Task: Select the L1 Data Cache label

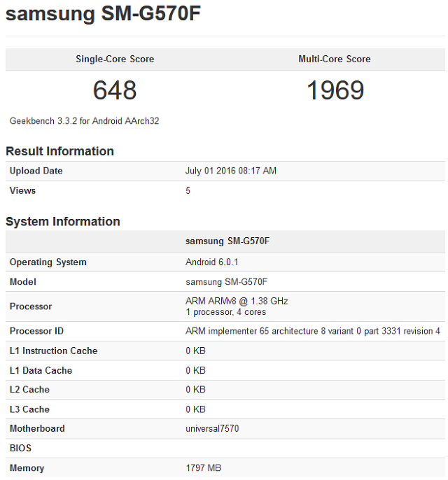Action: (41, 370)
